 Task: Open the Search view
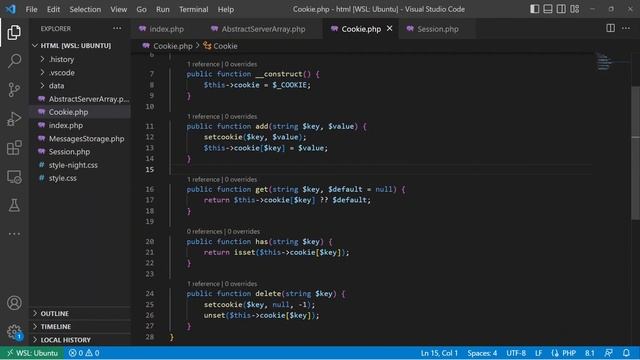[14, 61]
